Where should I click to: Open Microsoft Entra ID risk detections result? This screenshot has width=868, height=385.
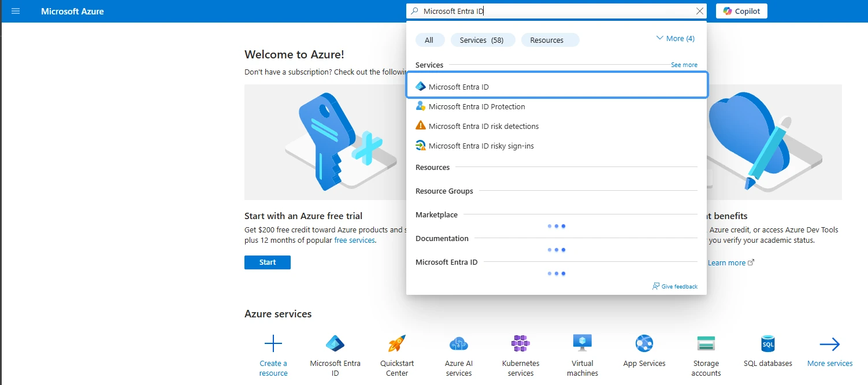point(557,126)
